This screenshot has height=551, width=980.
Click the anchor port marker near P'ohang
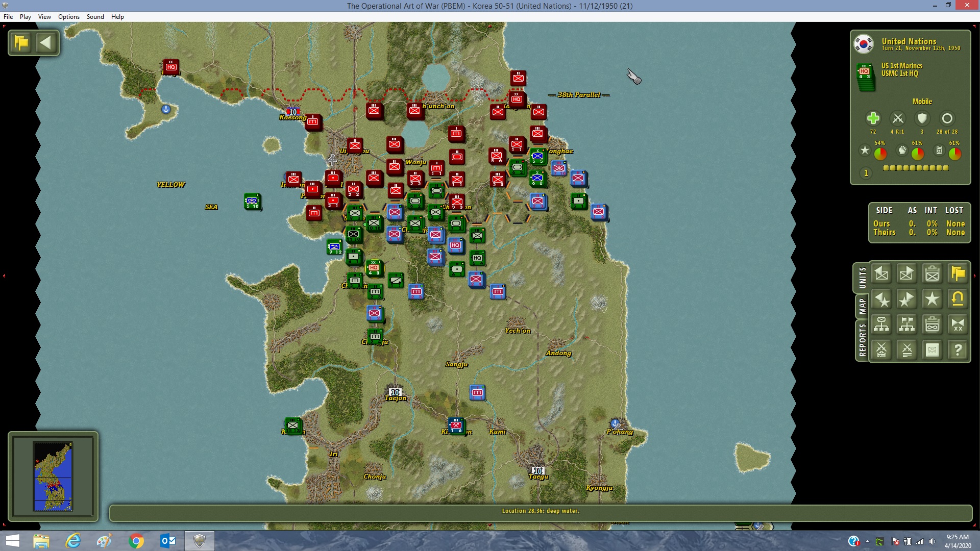[x=615, y=423]
